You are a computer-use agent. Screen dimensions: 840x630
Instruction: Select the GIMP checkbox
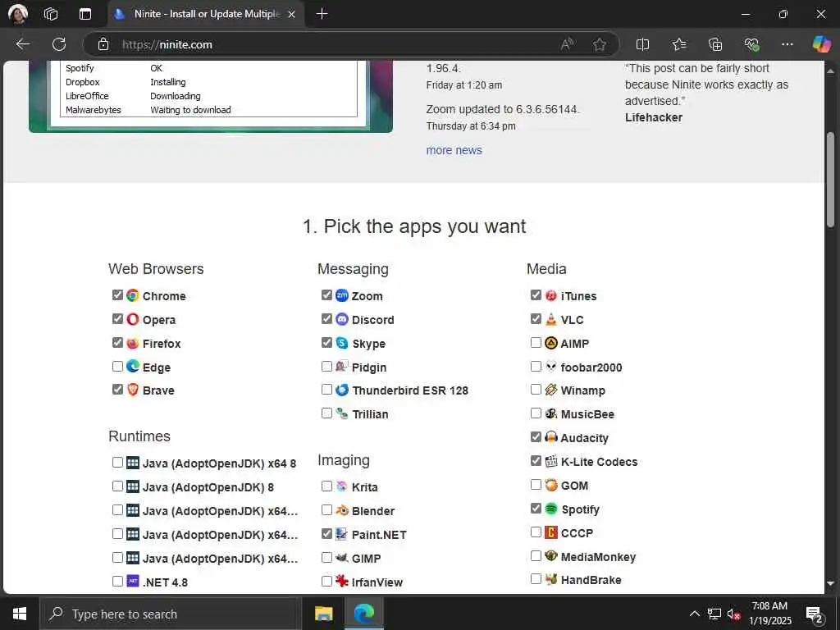pyautogui.click(x=326, y=557)
